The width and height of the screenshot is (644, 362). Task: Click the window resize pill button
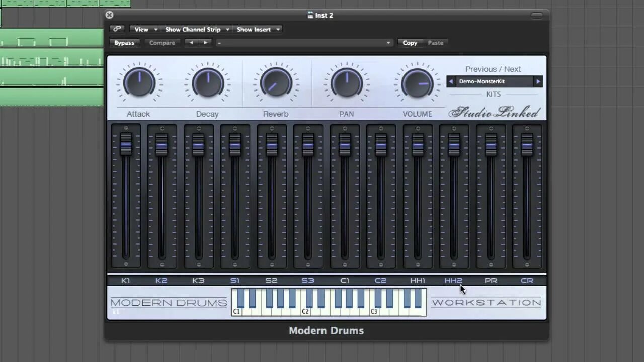[x=537, y=15]
